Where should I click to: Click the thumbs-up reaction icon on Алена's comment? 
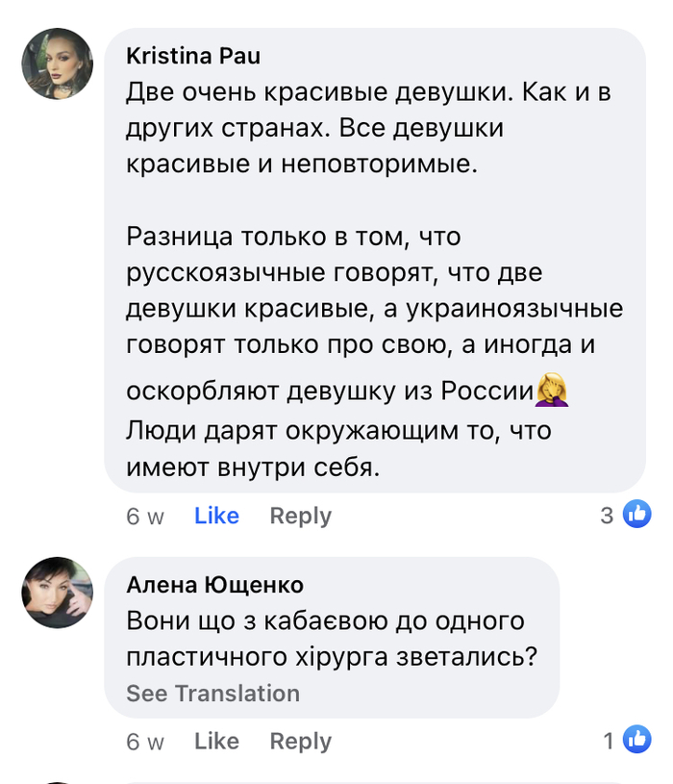point(636,741)
